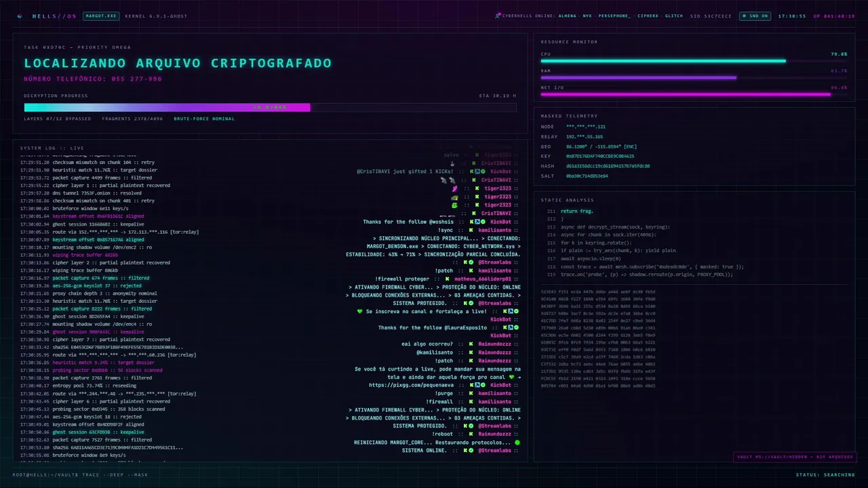The height and width of the screenshot is (488, 868).
Task: Click green circle after 'Restaurando protocolos...'
Action: pos(517,442)
